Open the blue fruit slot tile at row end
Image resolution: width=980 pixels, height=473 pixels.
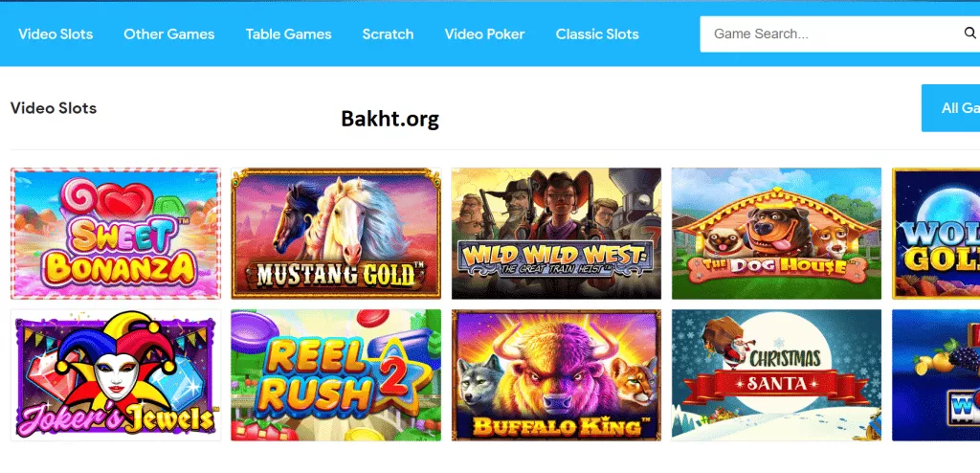[x=936, y=374]
